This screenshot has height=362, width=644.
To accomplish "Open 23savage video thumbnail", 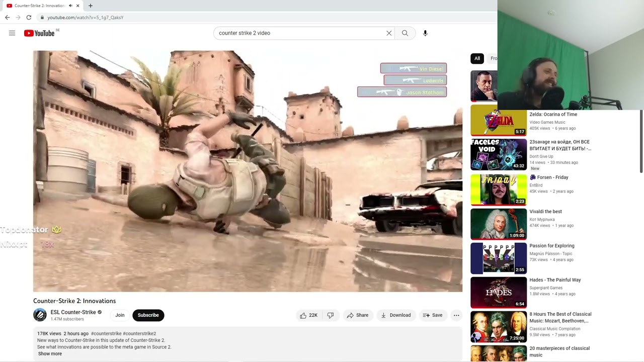I will pos(499,154).
